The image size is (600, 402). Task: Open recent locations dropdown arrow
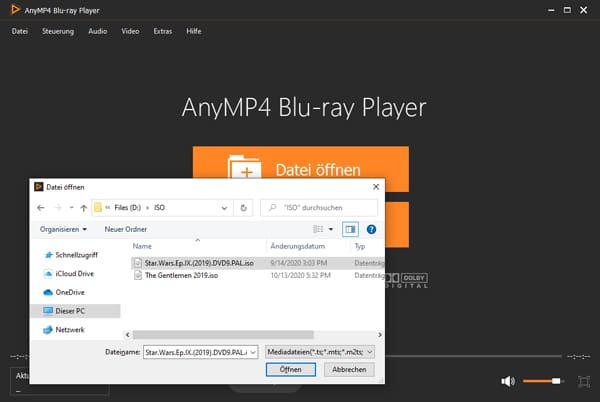[71, 208]
